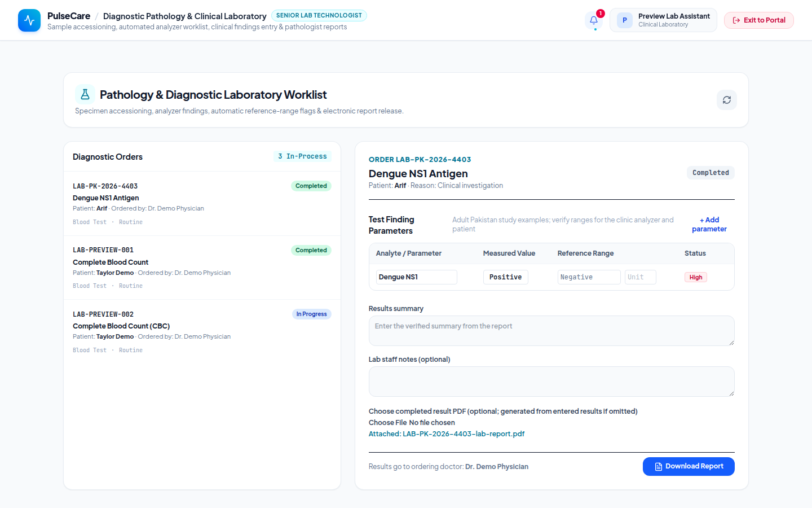
Task: Open attached LAB-PK-2026-4403 lab report PDF
Action: coord(447,434)
